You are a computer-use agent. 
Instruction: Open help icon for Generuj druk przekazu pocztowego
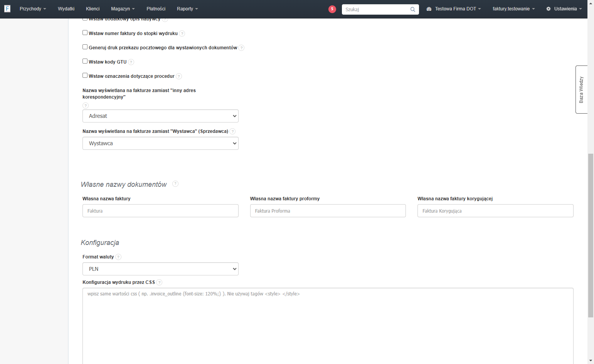(241, 48)
